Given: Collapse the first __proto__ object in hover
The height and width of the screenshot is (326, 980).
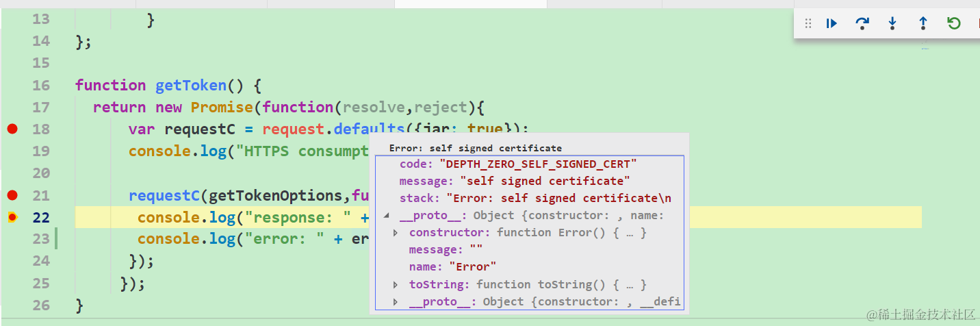Looking at the screenshot, I should click(386, 216).
